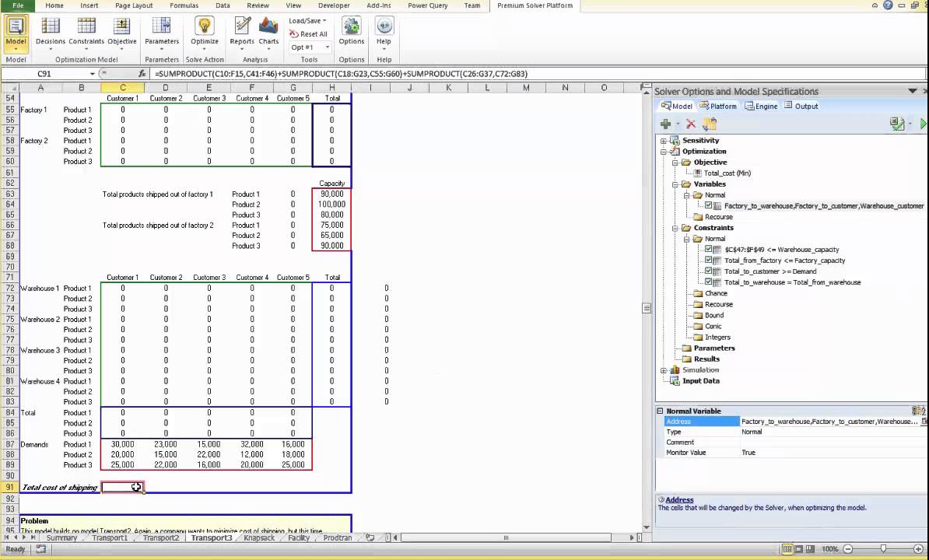This screenshot has height=560, width=929.
Task: Select cell C87 with value 30,000
Action: tap(123, 444)
